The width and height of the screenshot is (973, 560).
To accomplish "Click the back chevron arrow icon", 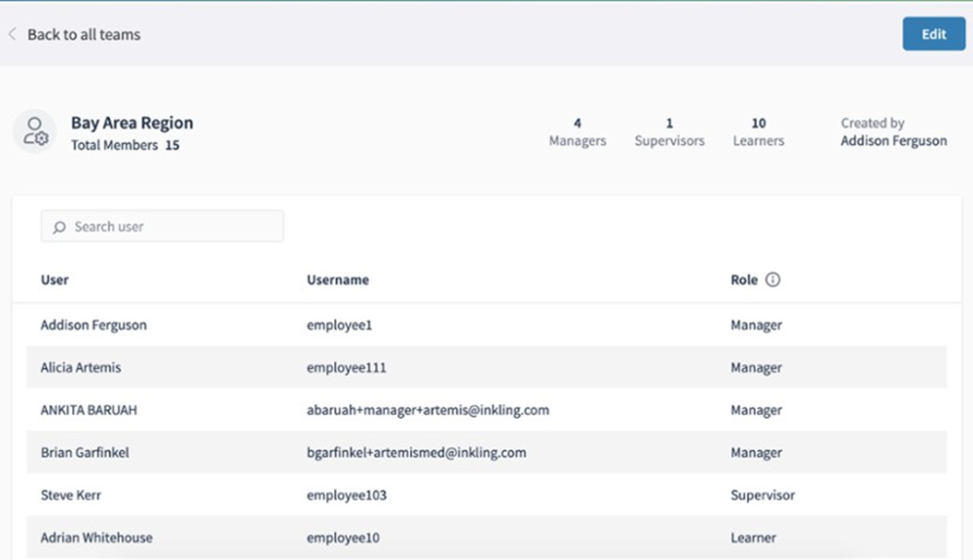I will point(12,34).
